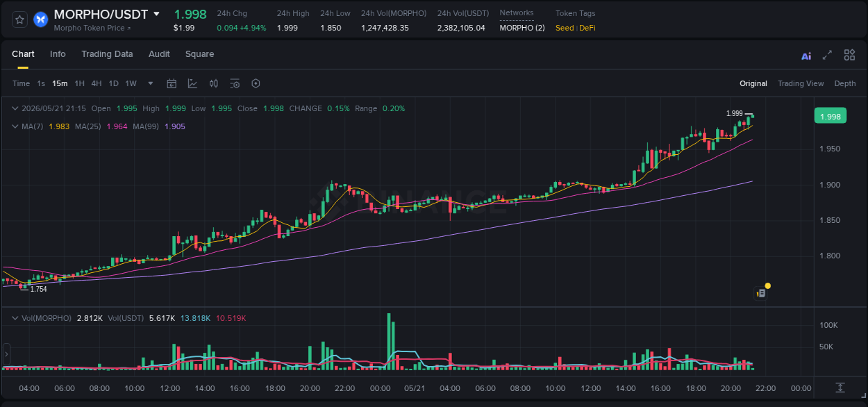Click the book icon with yellow dot
868x407 pixels.
tap(762, 292)
